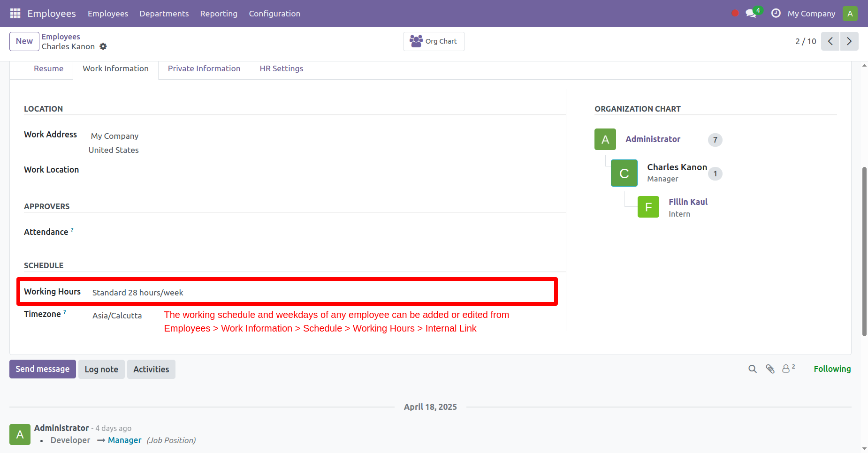Switch to the Private Information tab

204,68
